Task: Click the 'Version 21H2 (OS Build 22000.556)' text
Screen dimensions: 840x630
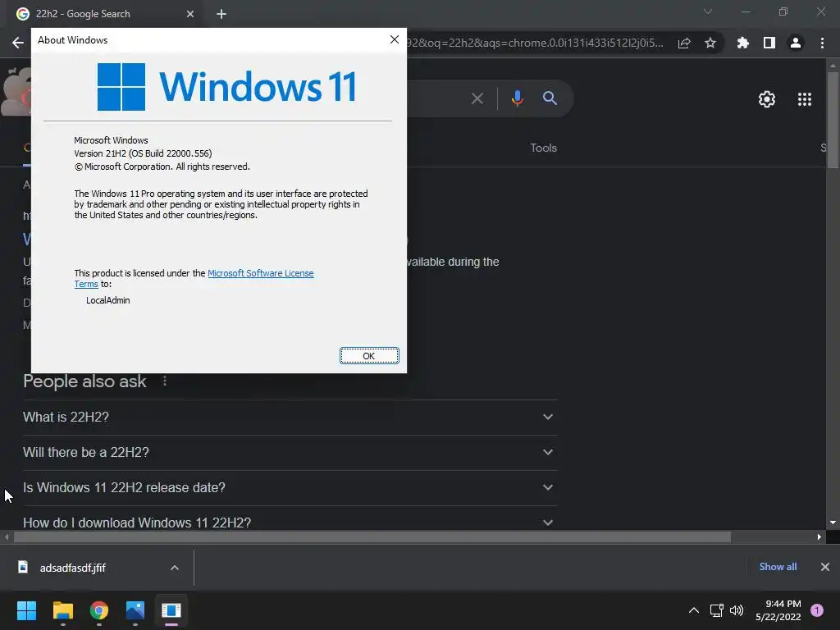Action: pyautogui.click(x=143, y=153)
